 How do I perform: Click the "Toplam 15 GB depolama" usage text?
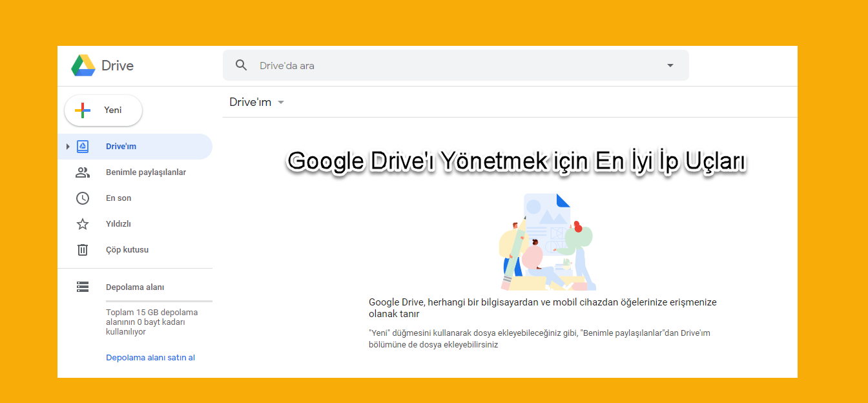coord(152,322)
